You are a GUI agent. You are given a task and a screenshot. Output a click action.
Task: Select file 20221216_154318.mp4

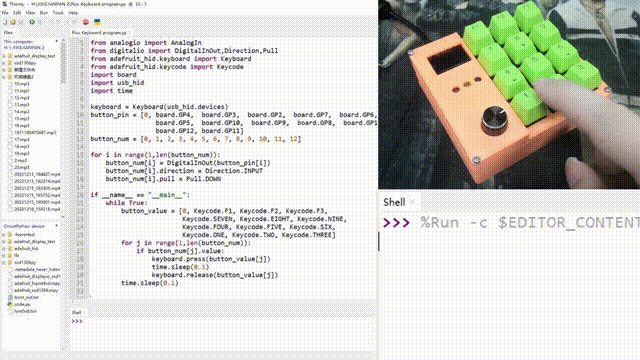[37, 209]
